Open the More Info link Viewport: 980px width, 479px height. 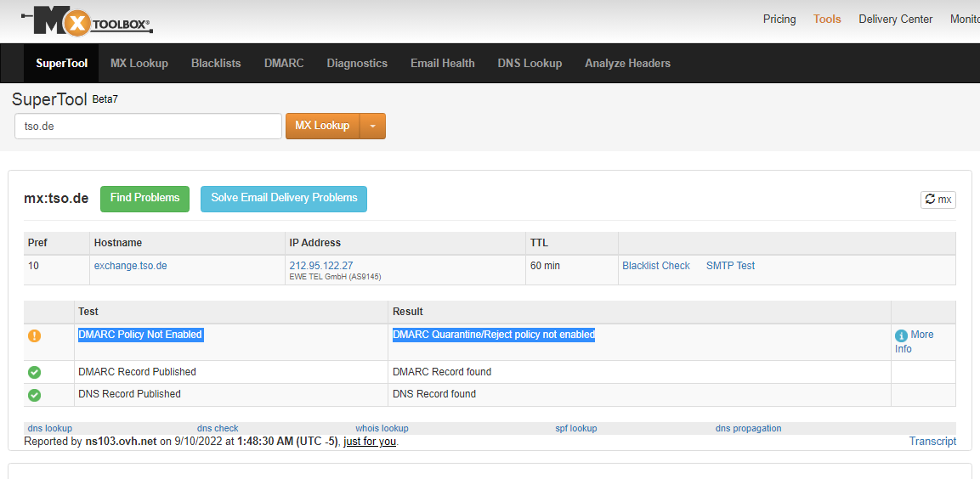(915, 341)
